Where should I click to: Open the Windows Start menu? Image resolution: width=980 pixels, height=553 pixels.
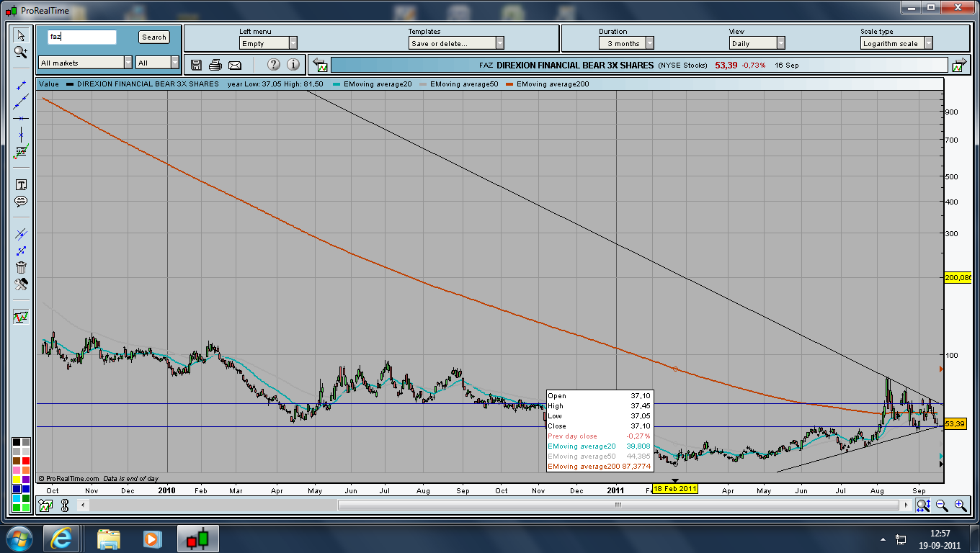19,538
